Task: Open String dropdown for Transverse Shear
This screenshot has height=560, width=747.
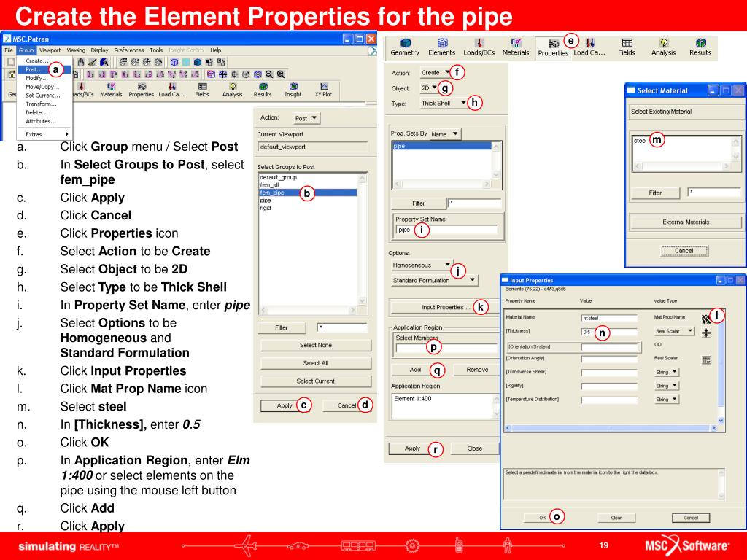Action: [667, 372]
